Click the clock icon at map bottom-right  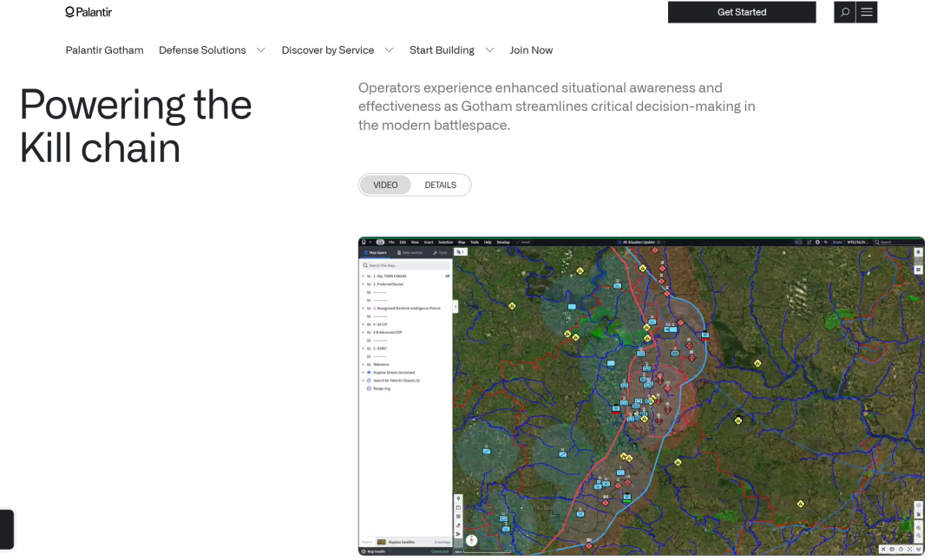point(901,549)
